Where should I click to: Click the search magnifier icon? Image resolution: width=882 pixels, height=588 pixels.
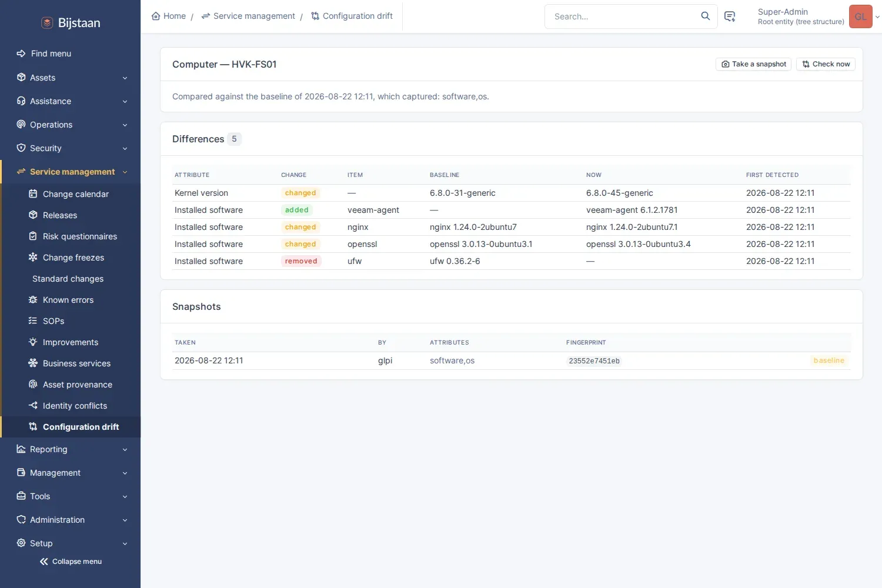click(x=706, y=16)
